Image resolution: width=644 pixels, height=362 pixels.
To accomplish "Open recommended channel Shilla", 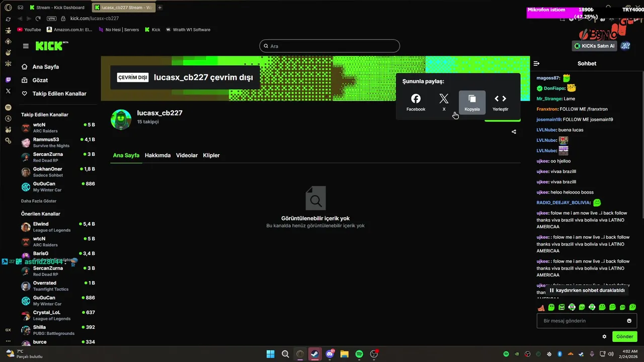I will (x=58, y=330).
